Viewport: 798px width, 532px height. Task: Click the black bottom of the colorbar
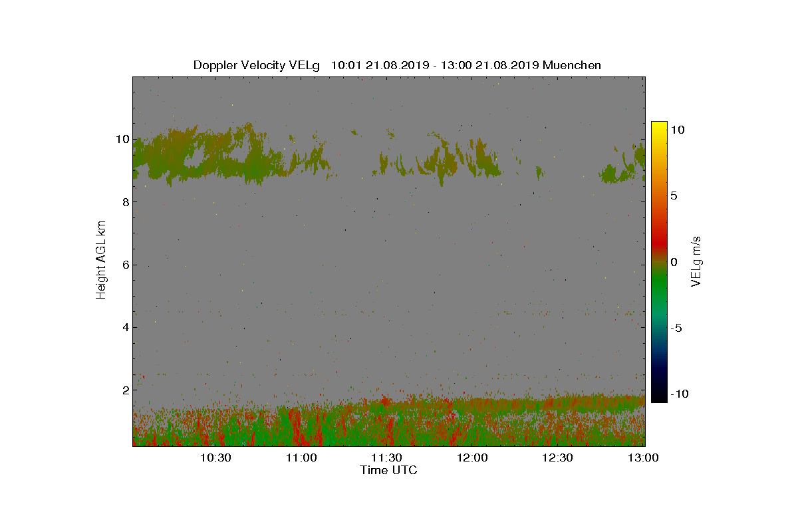[659, 398]
